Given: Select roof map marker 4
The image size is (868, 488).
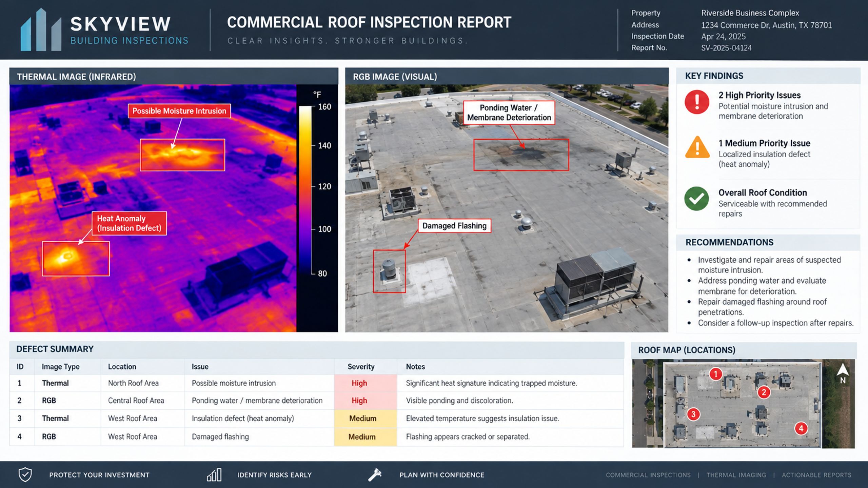Looking at the screenshot, I should [801, 428].
